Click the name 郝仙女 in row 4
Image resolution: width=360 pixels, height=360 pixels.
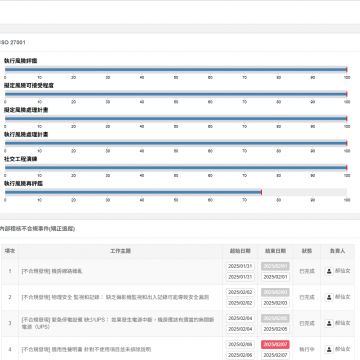click(x=343, y=349)
